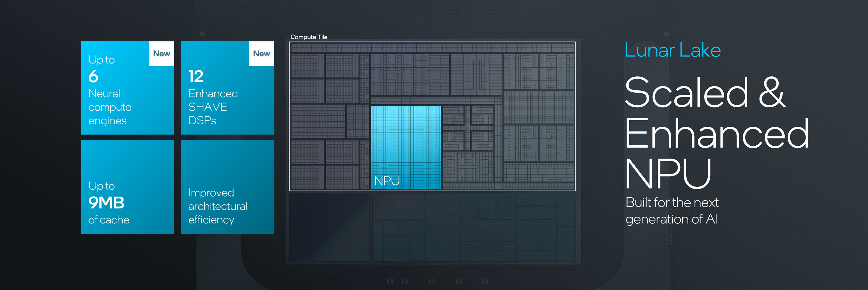The height and width of the screenshot is (290, 868).
Task: Click the number '12' on the DSP tile
Action: [x=196, y=76]
